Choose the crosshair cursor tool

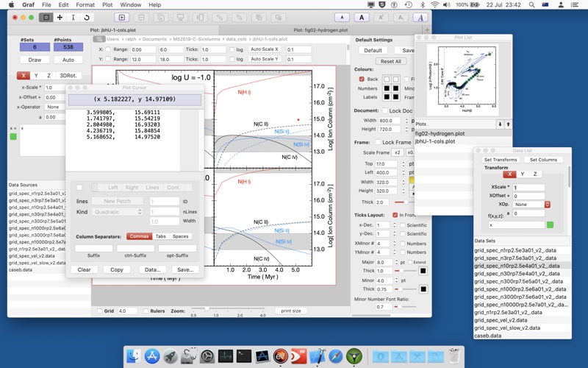pyautogui.click(x=60, y=17)
